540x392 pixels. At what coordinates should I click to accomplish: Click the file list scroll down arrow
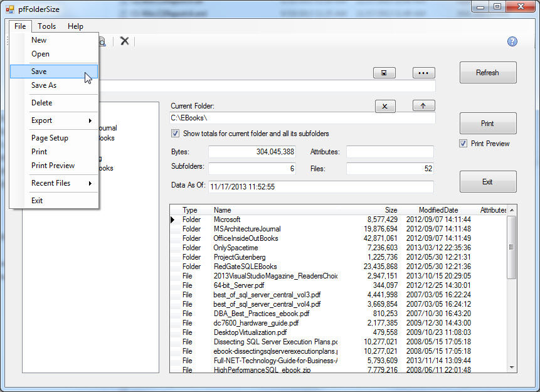(x=512, y=368)
